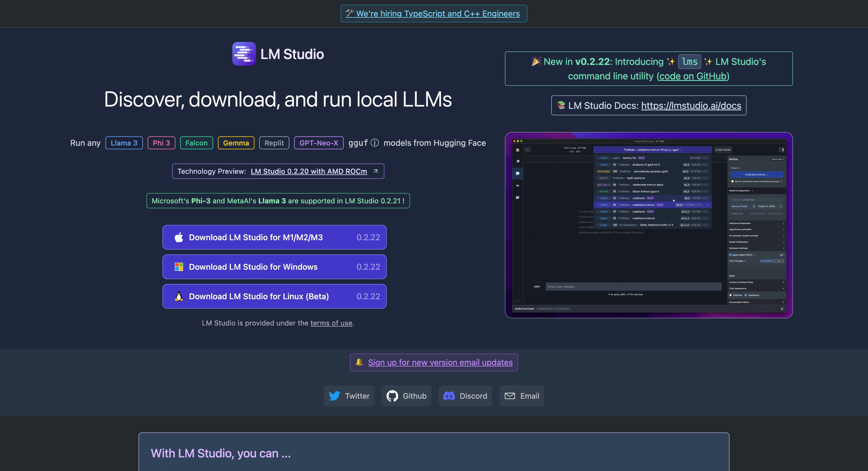868x471 pixels.
Task: Click the external-link arrow beside AMD ROCm
Action: click(x=375, y=171)
